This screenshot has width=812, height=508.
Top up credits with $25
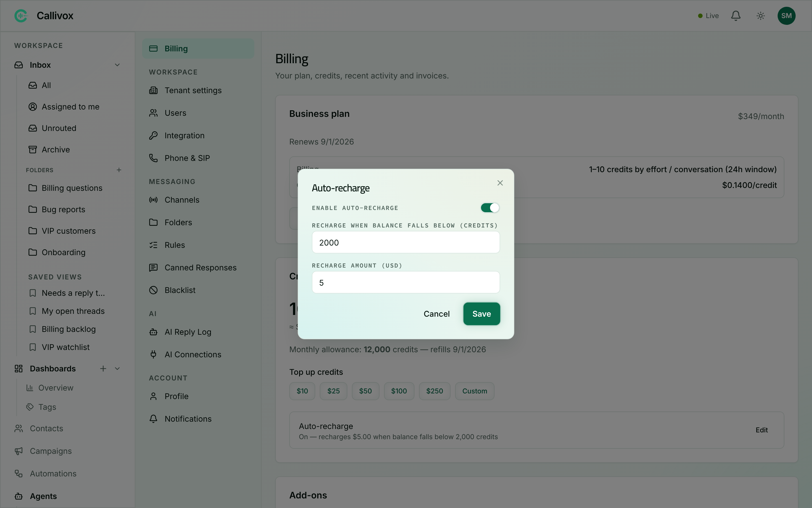333,391
